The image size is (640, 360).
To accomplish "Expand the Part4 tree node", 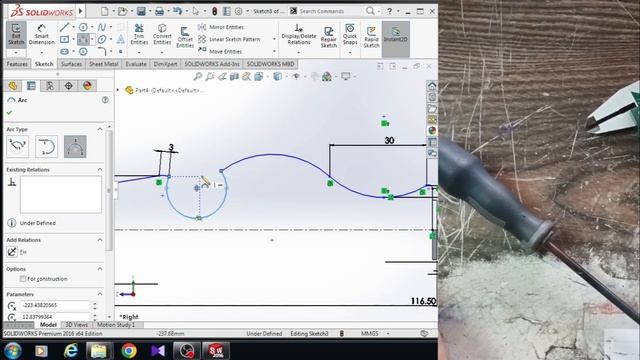I will pyautogui.click(x=118, y=90).
